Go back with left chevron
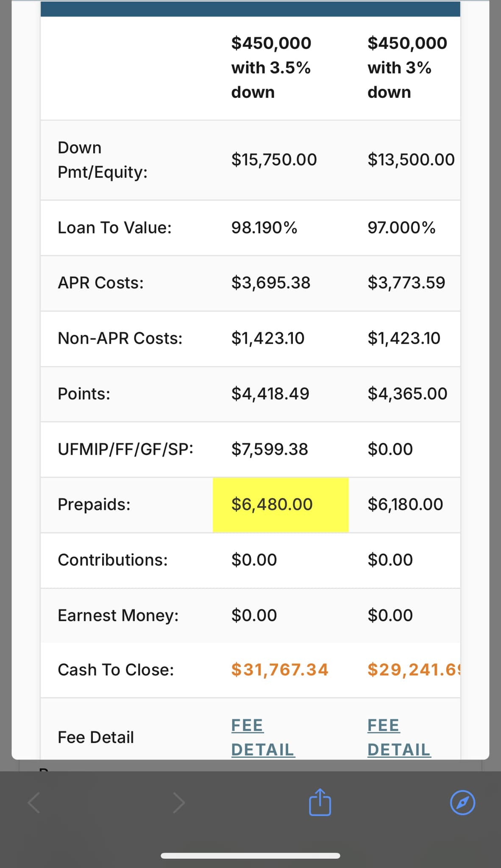Screen dimensions: 501x868 [34, 803]
